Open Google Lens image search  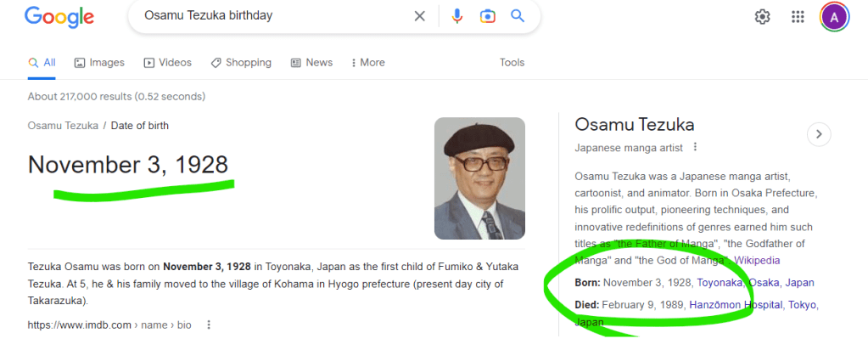pos(487,16)
